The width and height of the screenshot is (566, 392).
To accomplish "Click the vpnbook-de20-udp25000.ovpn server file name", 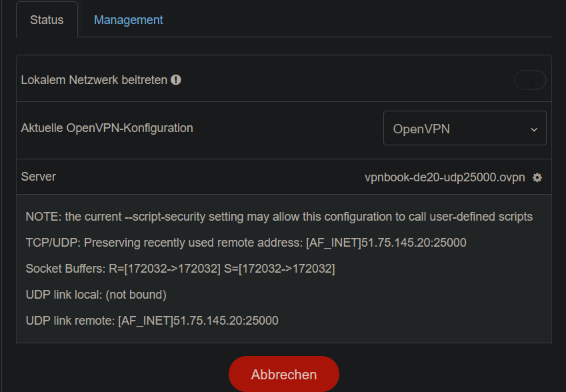I will pos(445,177).
